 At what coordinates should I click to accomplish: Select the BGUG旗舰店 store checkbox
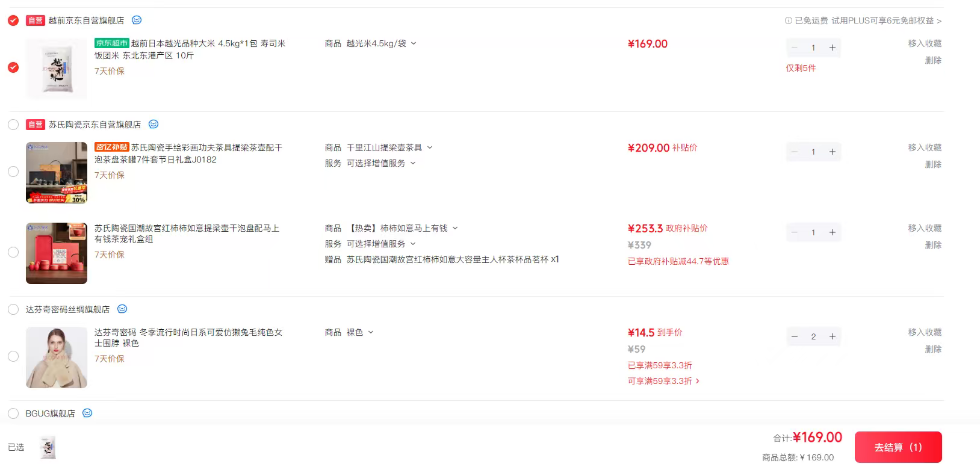pyautogui.click(x=13, y=413)
